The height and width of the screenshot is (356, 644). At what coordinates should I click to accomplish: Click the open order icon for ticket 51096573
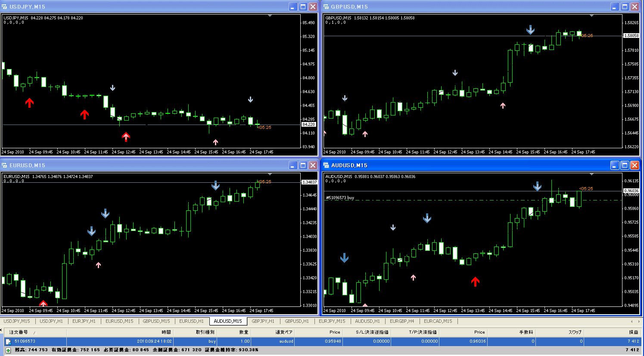click(8, 341)
